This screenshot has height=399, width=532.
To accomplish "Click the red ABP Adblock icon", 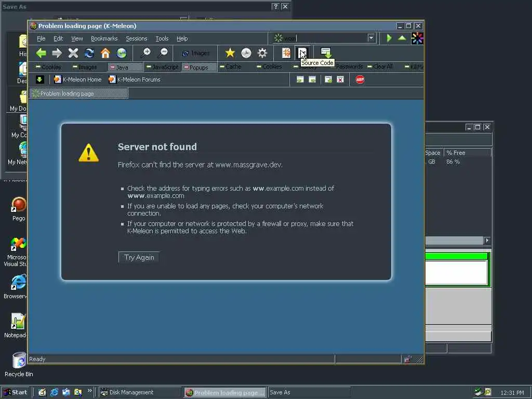I will click(x=360, y=79).
